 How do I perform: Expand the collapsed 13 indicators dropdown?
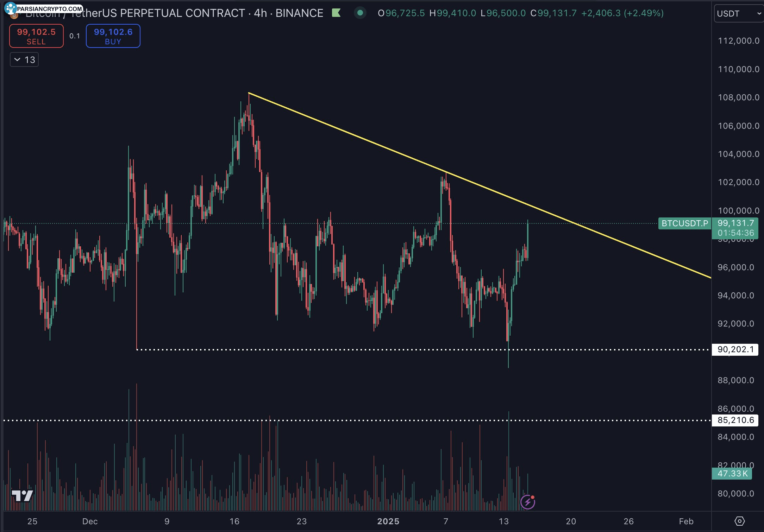pos(24,60)
